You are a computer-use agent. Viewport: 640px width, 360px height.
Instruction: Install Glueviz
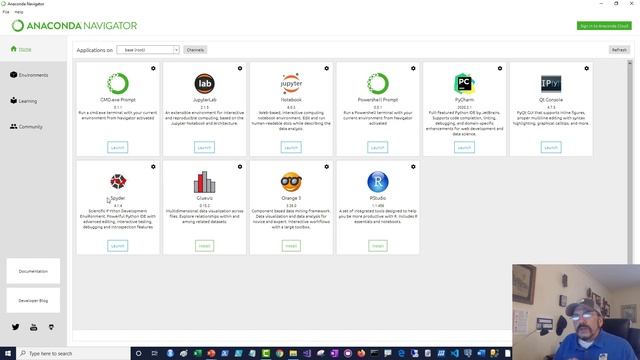[204, 246]
